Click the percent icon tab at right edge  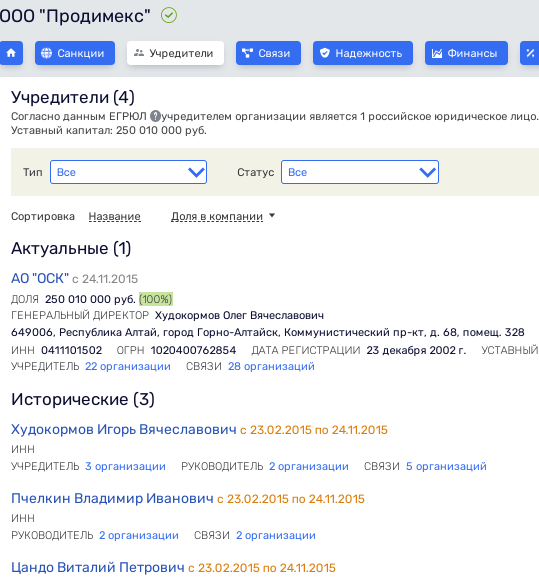pyautogui.click(x=530, y=53)
